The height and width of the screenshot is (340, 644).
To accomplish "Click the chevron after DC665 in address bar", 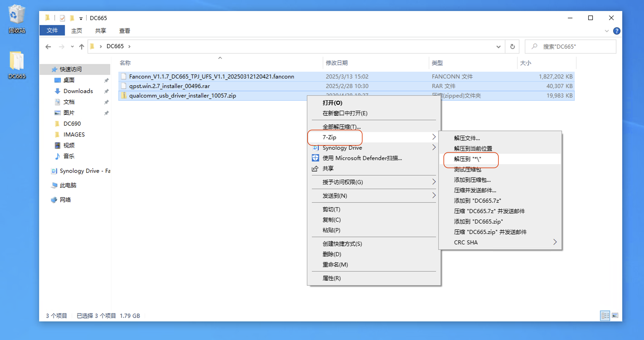I will coord(129,46).
